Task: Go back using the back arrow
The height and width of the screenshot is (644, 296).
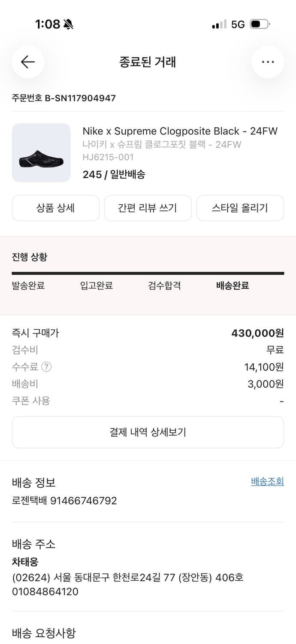Action: 27,62
